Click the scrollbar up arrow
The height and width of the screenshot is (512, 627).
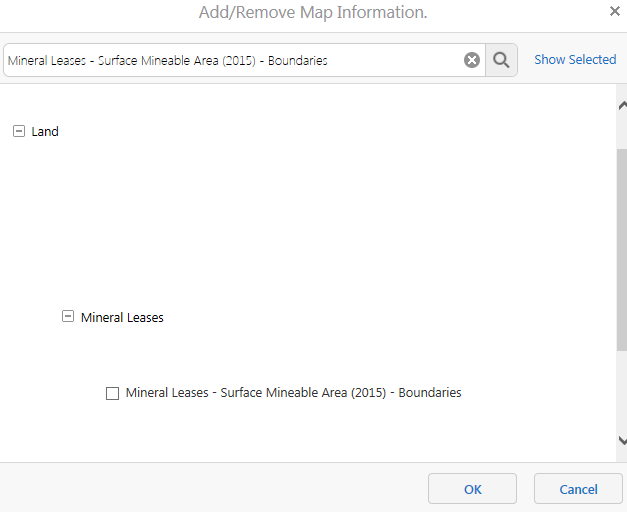tap(622, 106)
